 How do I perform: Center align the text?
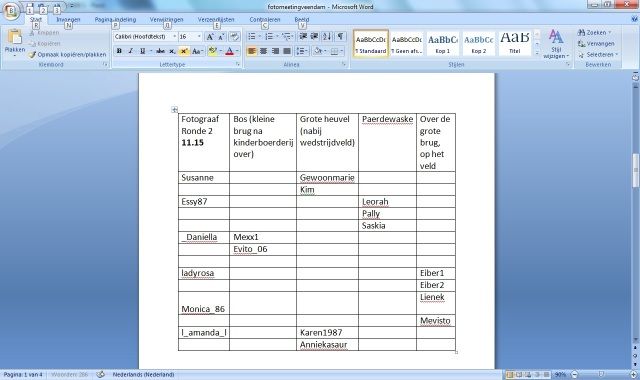tap(264, 51)
